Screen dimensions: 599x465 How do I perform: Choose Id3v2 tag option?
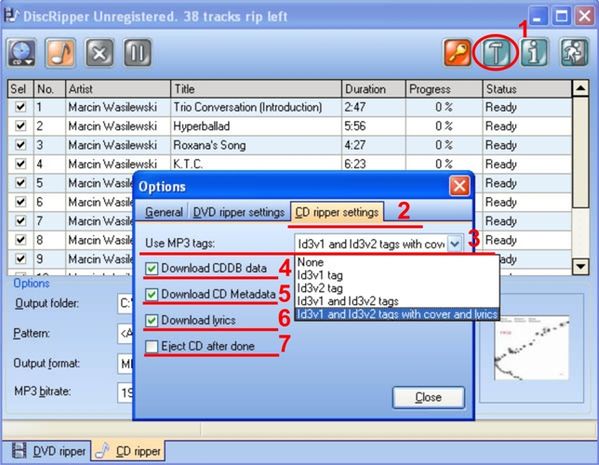click(x=397, y=288)
